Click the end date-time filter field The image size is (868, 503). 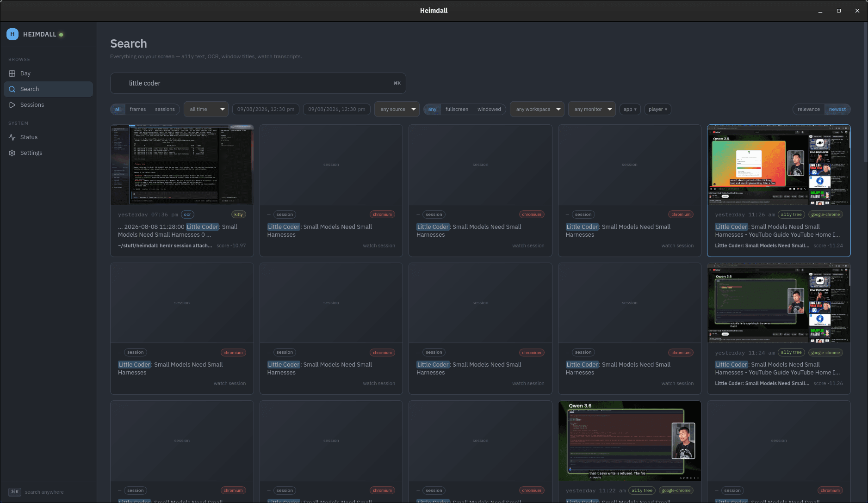pos(337,110)
